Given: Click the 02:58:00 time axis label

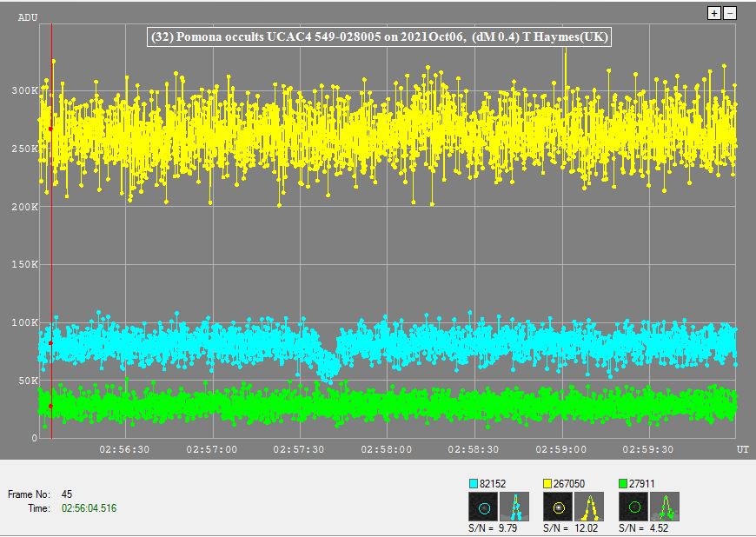Looking at the screenshot, I should (x=387, y=449).
